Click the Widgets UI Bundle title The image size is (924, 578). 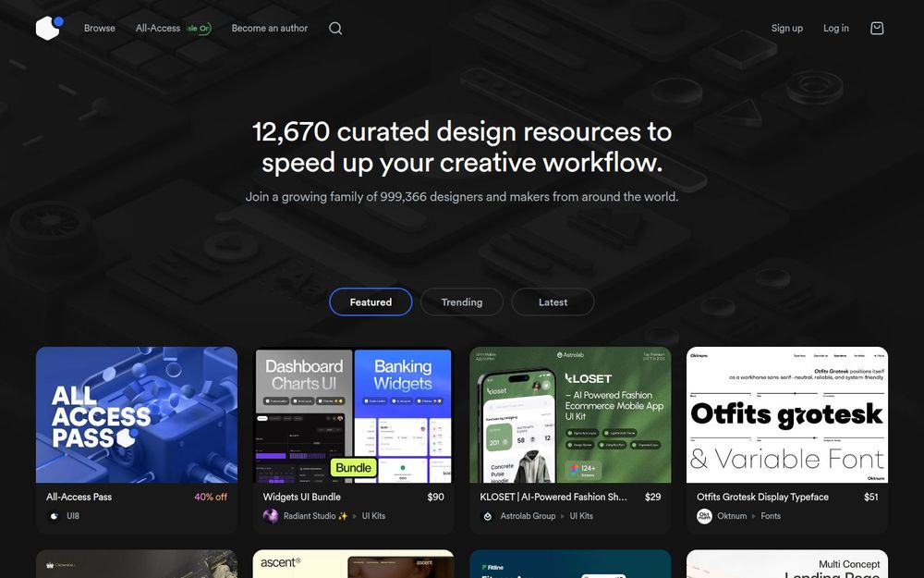[x=302, y=498]
